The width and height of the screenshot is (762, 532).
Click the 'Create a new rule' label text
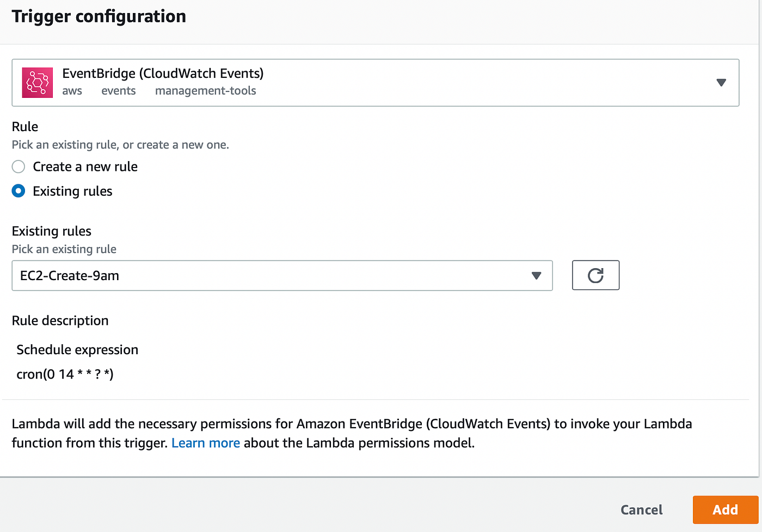85,166
